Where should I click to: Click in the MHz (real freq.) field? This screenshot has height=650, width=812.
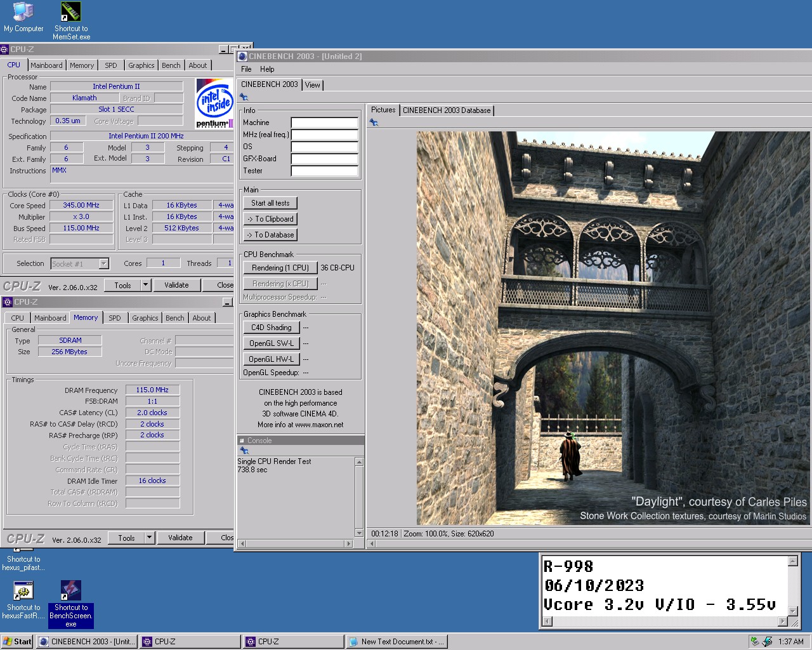pyautogui.click(x=324, y=135)
